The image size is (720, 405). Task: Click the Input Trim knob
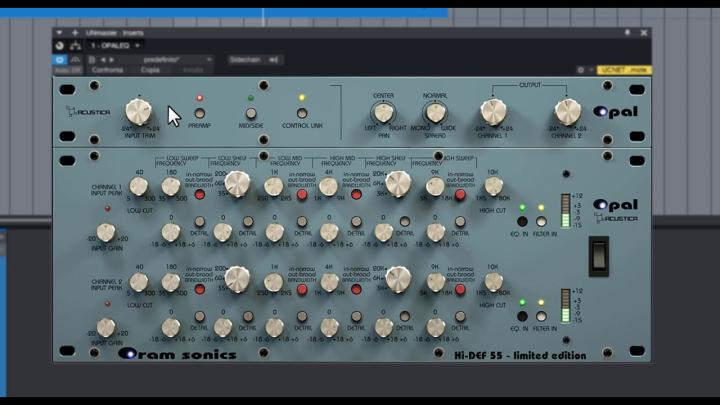pos(139,112)
